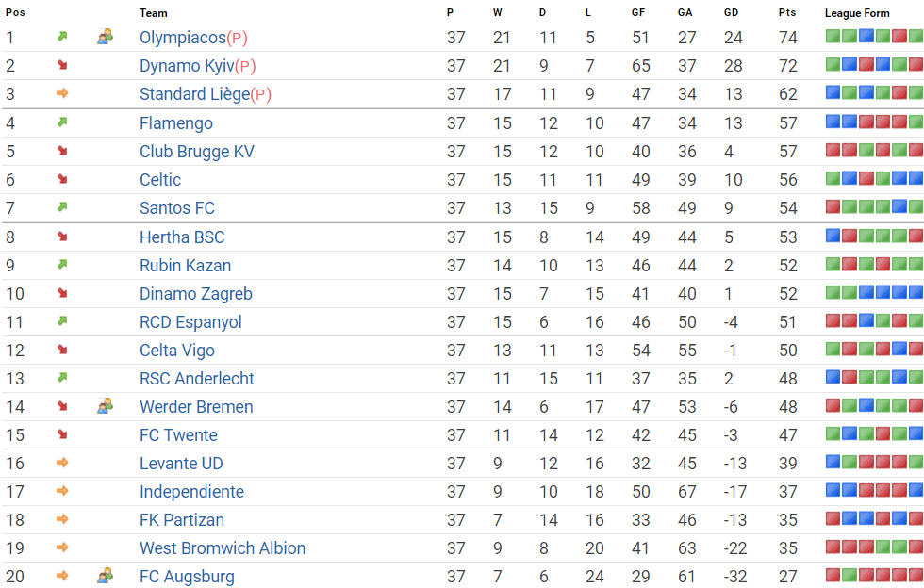Click the Pts column header
The image size is (924, 588).
(x=787, y=13)
